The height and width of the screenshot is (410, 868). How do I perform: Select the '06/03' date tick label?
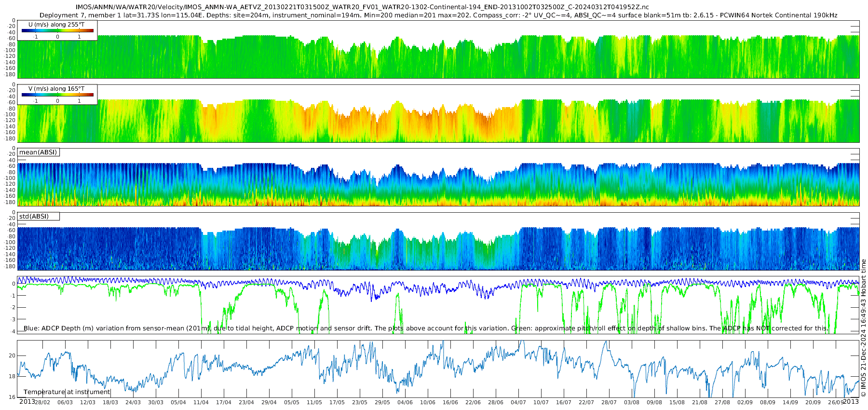click(x=65, y=402)
